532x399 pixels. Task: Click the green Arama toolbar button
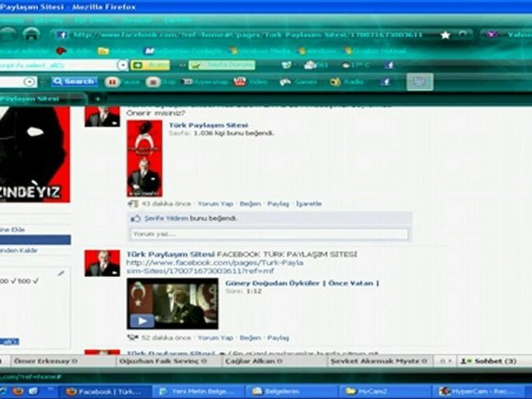click(x=150, y=65)
